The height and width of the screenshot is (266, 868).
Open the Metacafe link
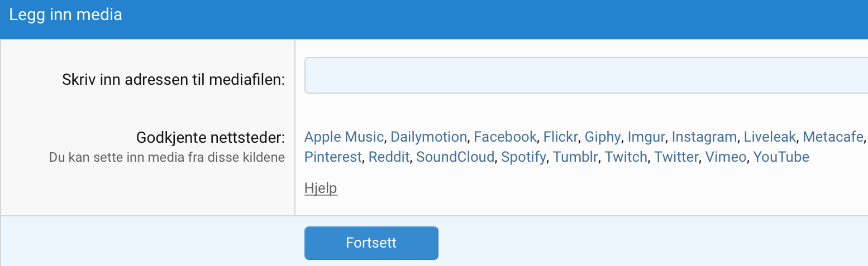(x=833, y=137)
